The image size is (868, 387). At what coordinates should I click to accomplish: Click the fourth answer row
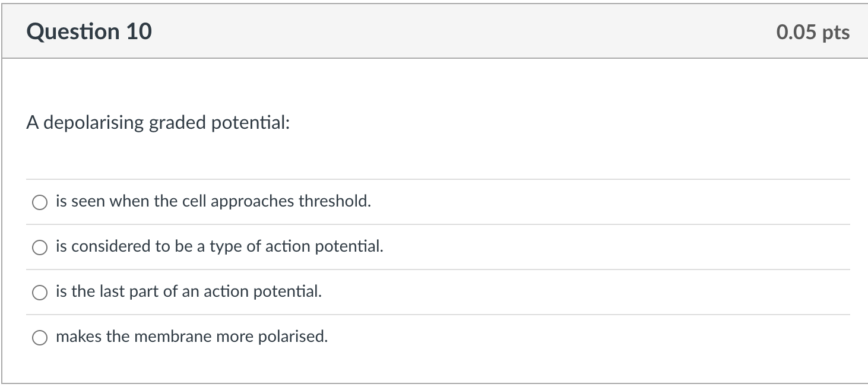click(x=434, y=337)
